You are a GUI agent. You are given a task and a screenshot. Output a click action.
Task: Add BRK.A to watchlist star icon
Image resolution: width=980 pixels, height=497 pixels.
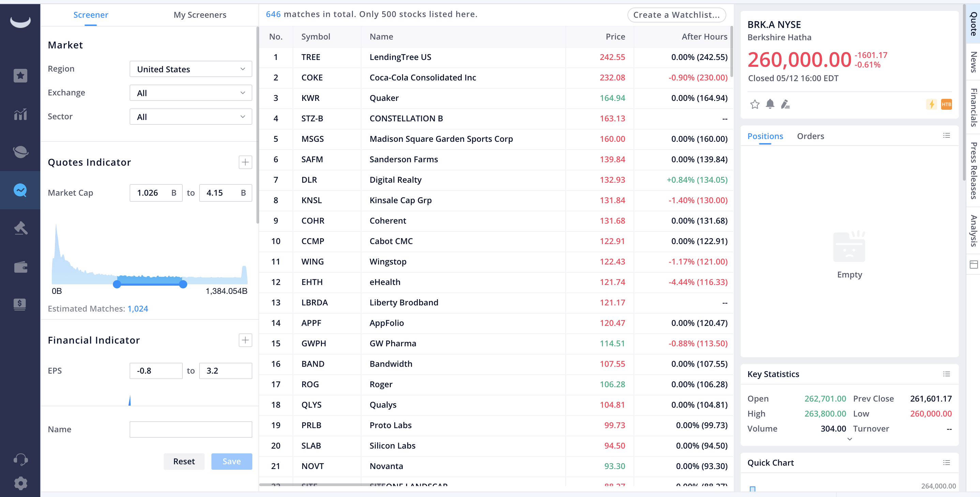[x=755, y=104]
